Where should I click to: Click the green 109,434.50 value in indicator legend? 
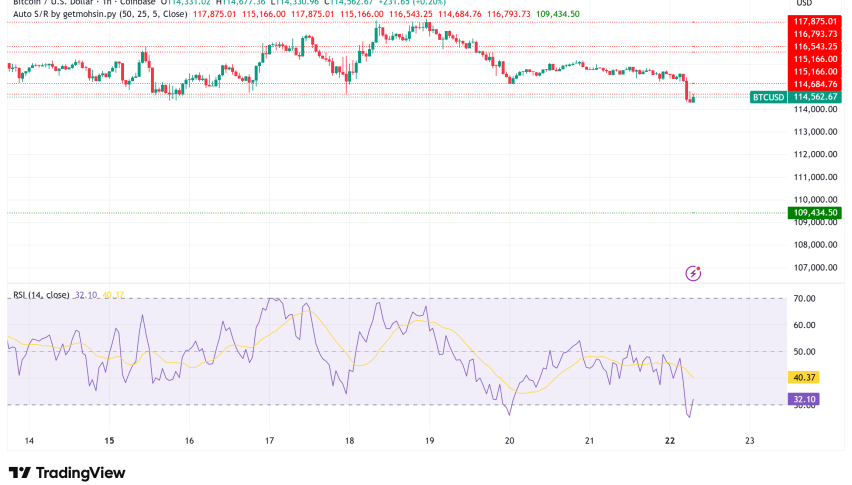point(557,14)
